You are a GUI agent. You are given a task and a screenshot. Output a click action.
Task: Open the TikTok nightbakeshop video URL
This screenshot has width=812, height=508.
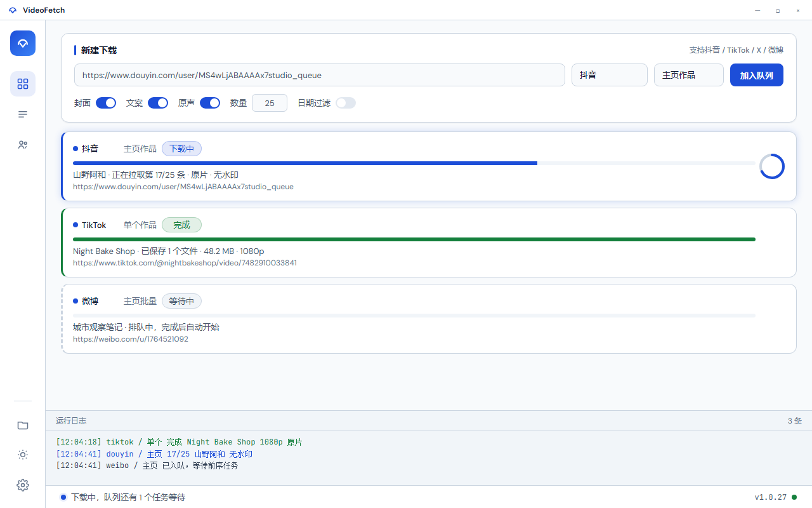[185, 263]
